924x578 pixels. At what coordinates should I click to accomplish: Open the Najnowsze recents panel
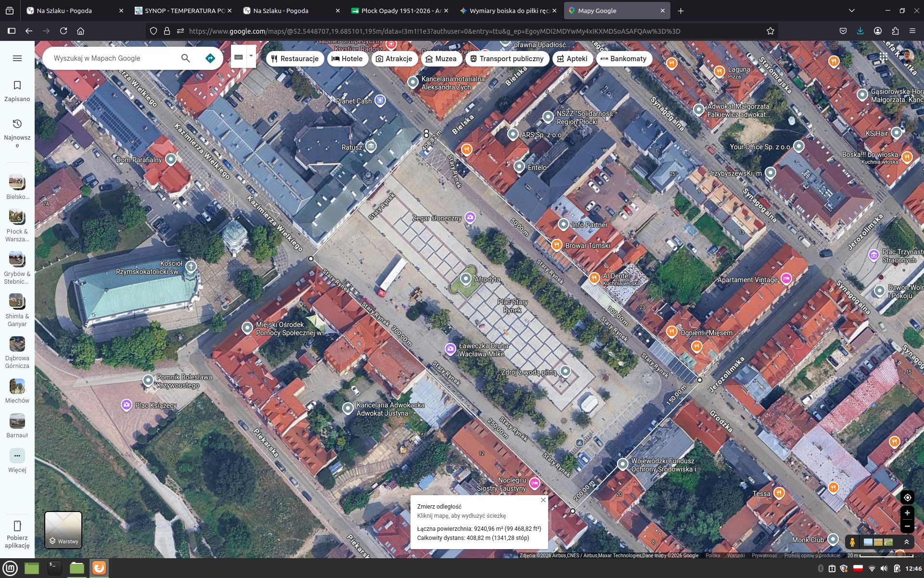tap(17, 133)
